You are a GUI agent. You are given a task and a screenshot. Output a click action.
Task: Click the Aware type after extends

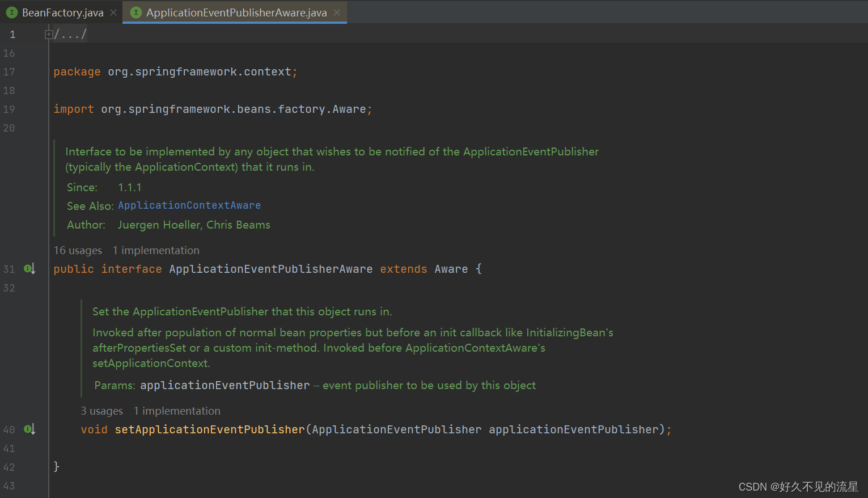(451, 269)
